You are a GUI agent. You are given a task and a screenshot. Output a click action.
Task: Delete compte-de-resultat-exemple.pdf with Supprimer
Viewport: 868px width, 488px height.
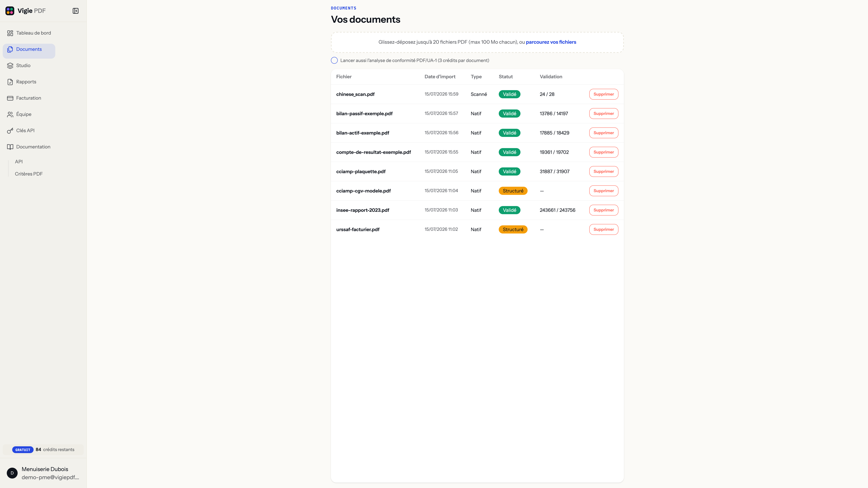pyautogui.click(x=604, y=152)
